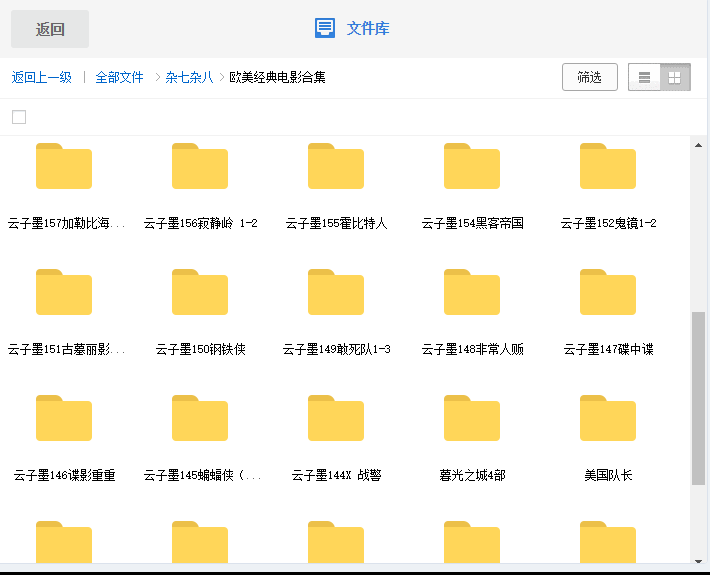710x575 pixels.
Task: Open the 暮光之城4部 folder
Action: pos(472,419)
